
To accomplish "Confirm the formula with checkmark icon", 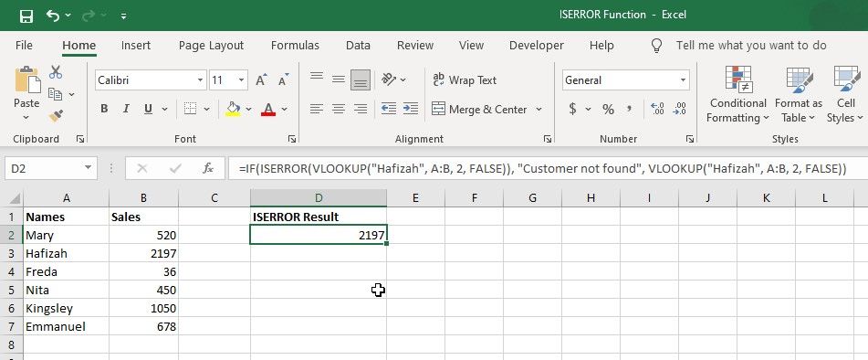I will pyautogui.click(x=176, y=168).
